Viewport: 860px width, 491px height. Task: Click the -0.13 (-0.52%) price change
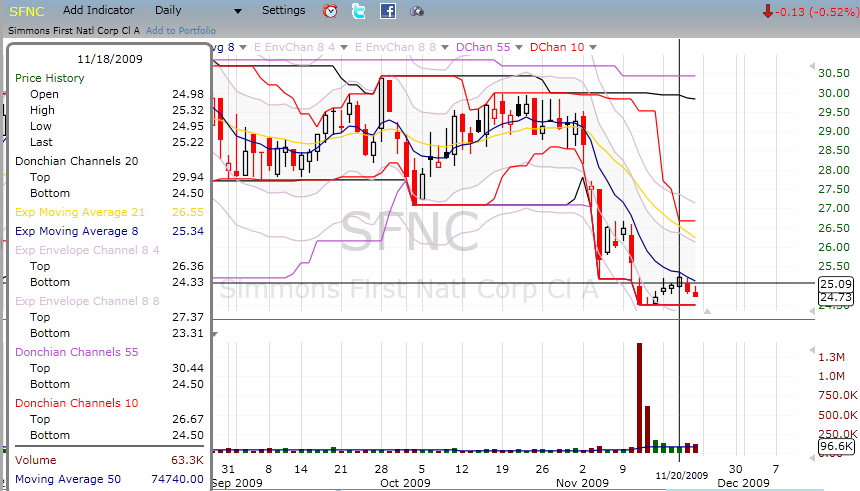pos(817,12)
